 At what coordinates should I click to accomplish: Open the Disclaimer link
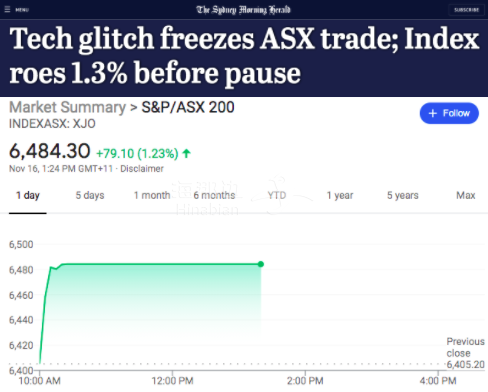coord(142,169)
